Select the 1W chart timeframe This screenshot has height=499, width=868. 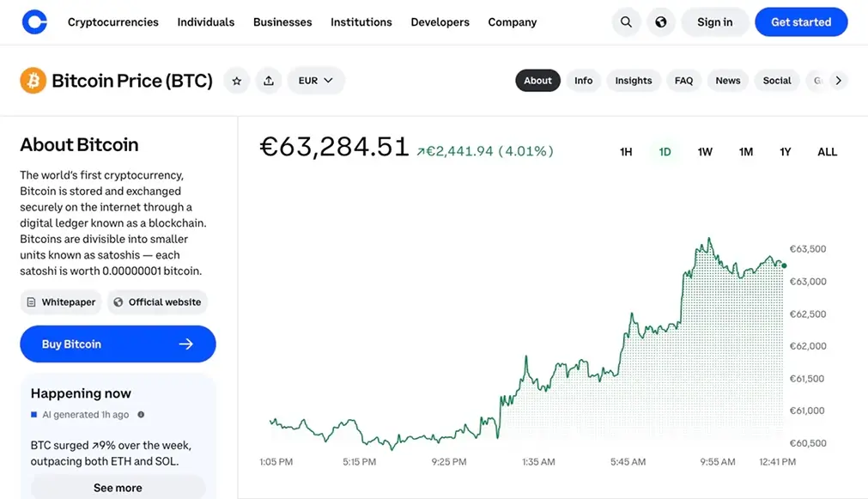tap(704, 151)
